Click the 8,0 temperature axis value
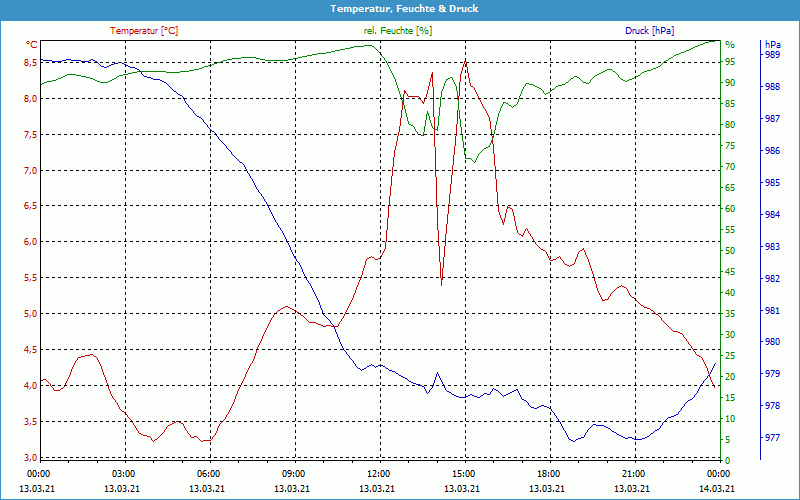 [31, 98]
